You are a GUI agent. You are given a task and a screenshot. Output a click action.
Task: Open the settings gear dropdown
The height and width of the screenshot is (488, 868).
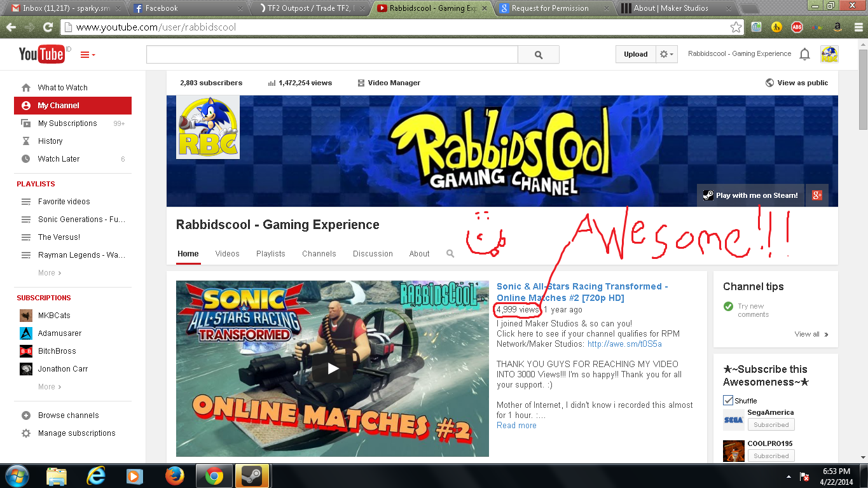click(667, 55)
